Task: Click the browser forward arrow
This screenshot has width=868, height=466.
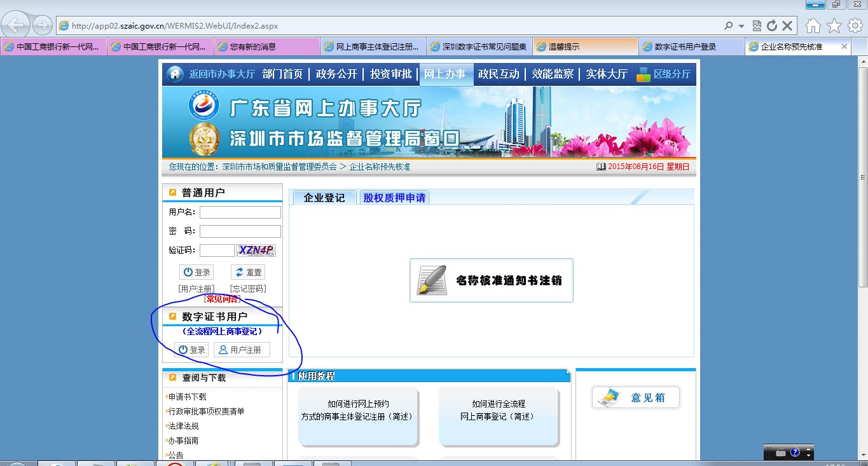Action: click(42, 25)
